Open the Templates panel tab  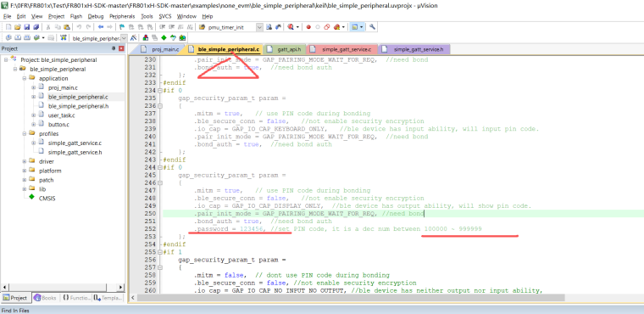pyautogui.click(x=108, y=298)
